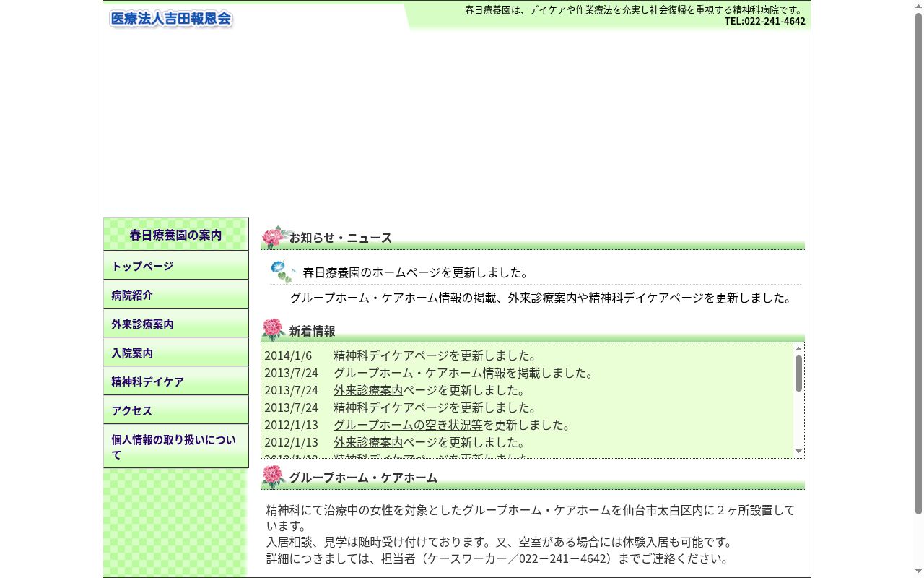Click the line beginning 入居相談、見学は随時受け付け
The image size is (924, 578).
[500, 542]
